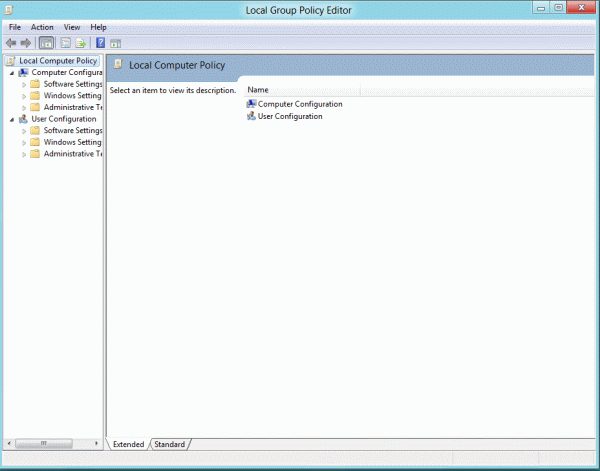Open Help via the blue question mark icon
This screenshot has height=471, width=600.
pyautogui.click(x=101, y=42)
